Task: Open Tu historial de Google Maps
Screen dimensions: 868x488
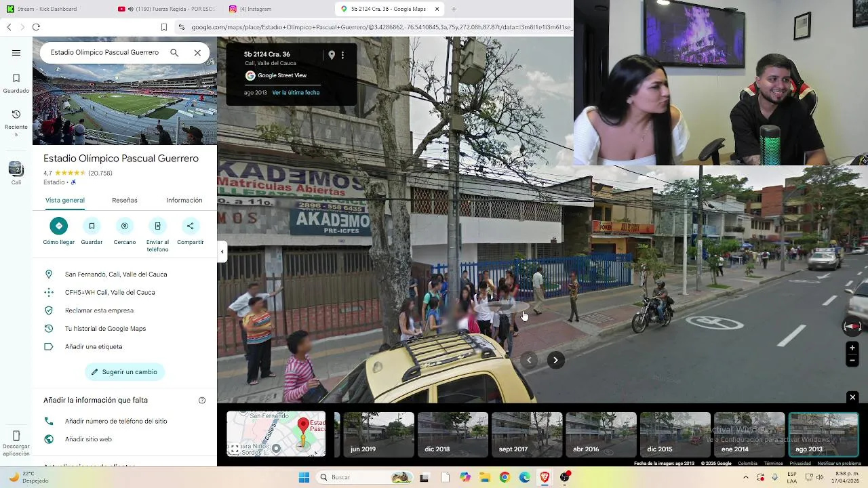Action: 125,329
